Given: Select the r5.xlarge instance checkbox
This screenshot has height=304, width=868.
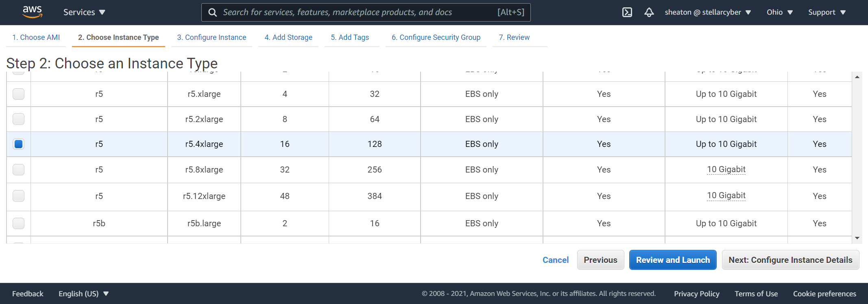Looking at the screenshot, I should pyautogui.click(x=19, y=94).
